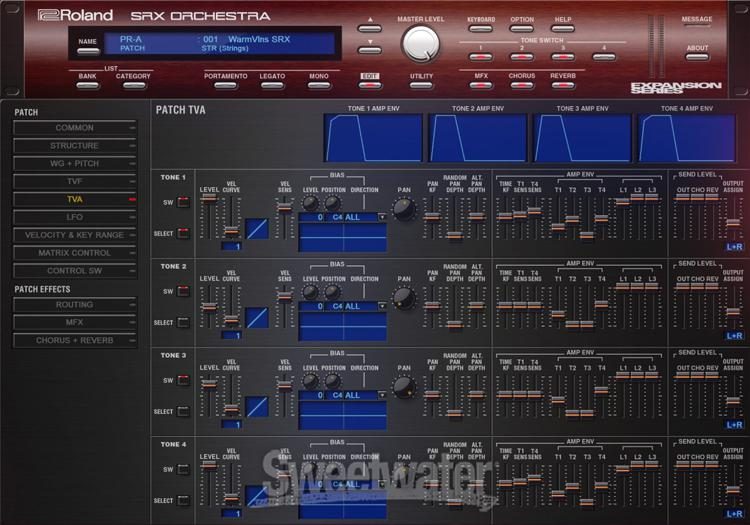Open Tone 3 bias direction dropdown
The height and width of the screenshot is (525, 750).
382,395
